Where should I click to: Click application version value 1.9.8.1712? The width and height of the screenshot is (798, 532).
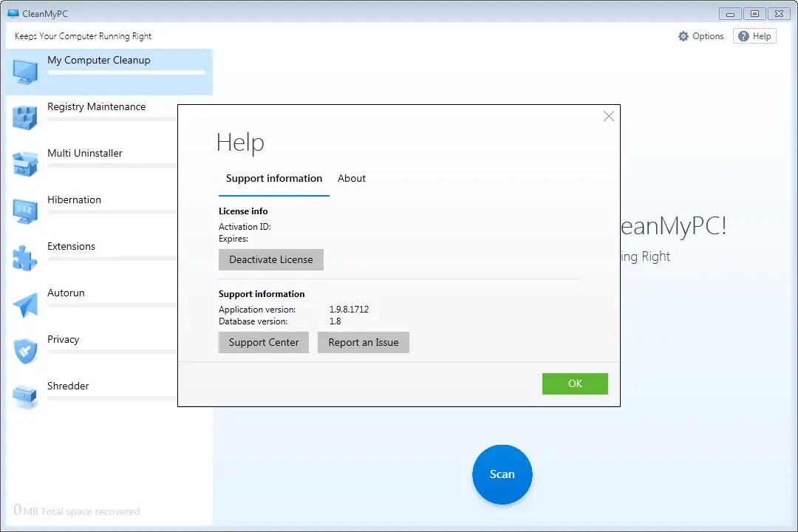[349, 310]
